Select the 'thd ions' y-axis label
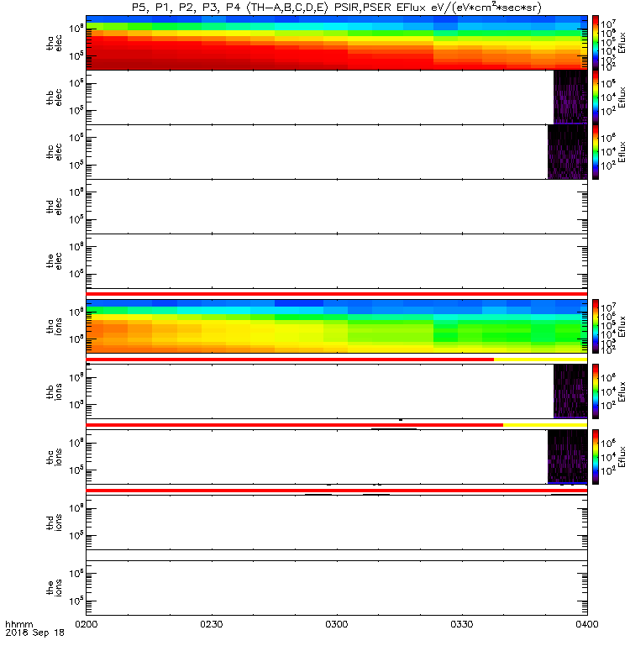The width and height of the screenshot is (630, 672). 55,522
